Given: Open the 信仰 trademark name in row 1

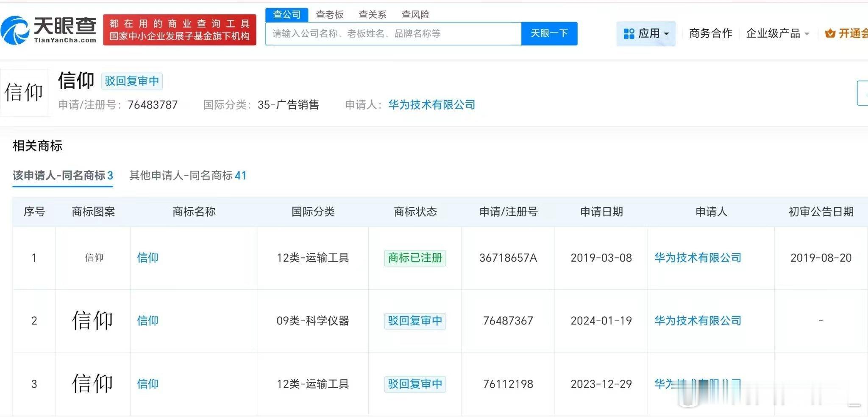Looking at the screenshot, I should pos(147,257).
